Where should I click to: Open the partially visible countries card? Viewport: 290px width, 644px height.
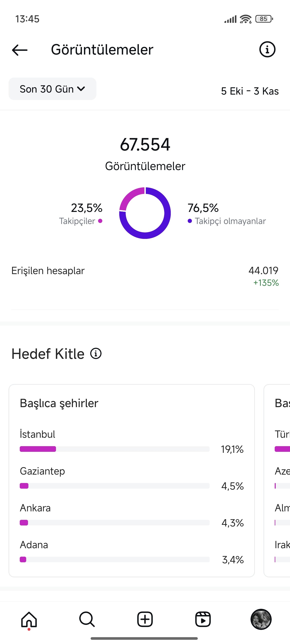click(277, 481)
